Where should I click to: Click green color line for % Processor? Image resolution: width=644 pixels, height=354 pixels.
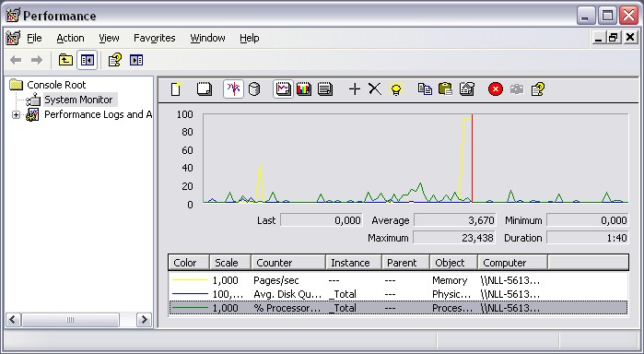(x=190, y=307)
